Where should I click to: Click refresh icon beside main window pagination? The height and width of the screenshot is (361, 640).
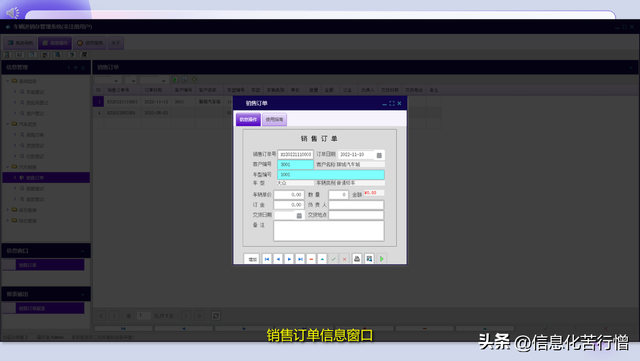coord(216,316)
